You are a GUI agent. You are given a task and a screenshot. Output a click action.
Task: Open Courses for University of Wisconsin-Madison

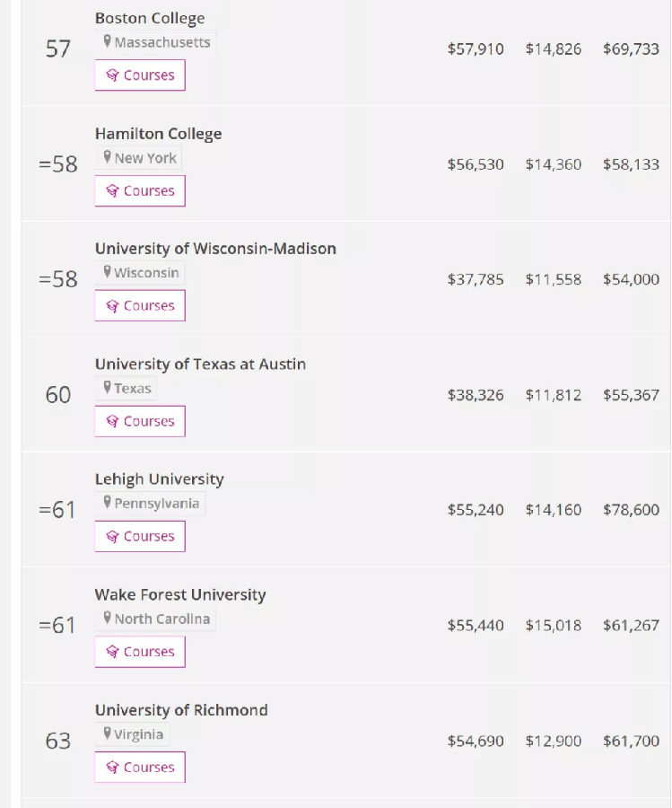point(140,306)
